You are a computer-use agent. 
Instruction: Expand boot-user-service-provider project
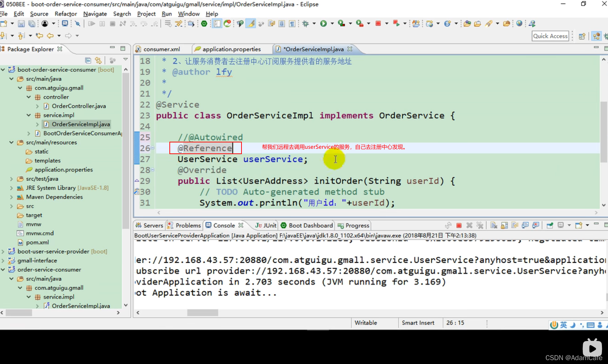coord(3,251)
